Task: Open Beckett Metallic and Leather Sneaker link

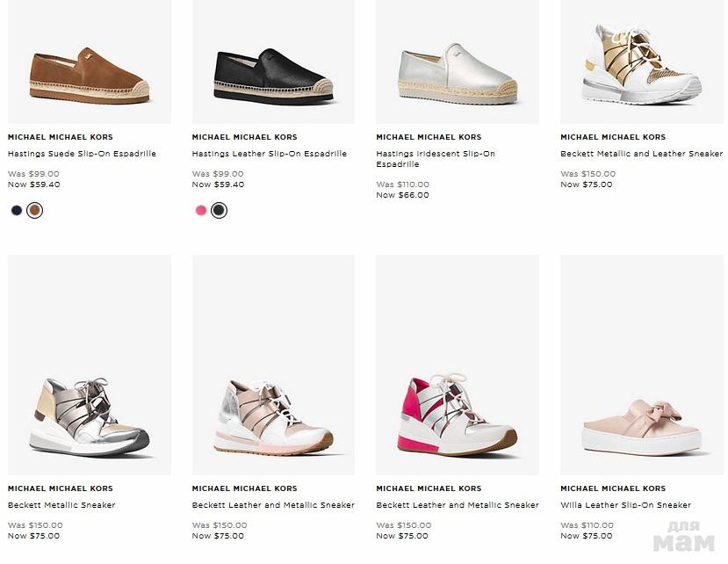Action: [x=641, y=154]
